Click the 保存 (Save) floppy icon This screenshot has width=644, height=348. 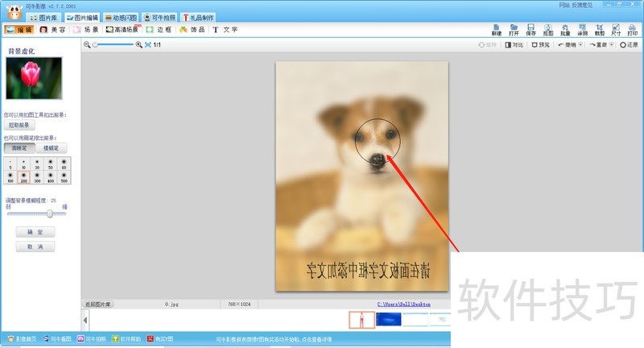pyautogui.click(x=530, y=30)
